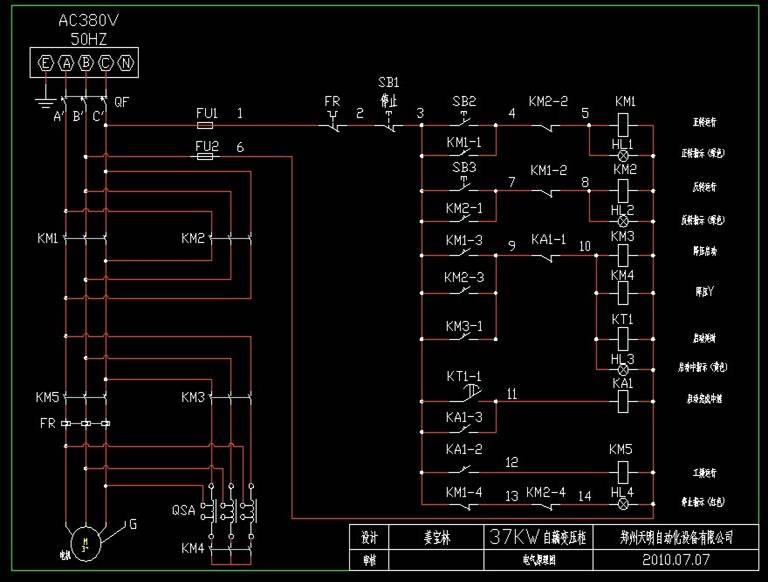Click the HL1 indicator lamp symbol

coord(625,157)
